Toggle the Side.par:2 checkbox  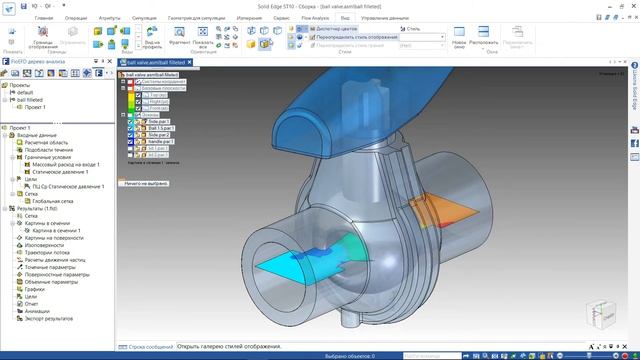(x=130, y=135)
